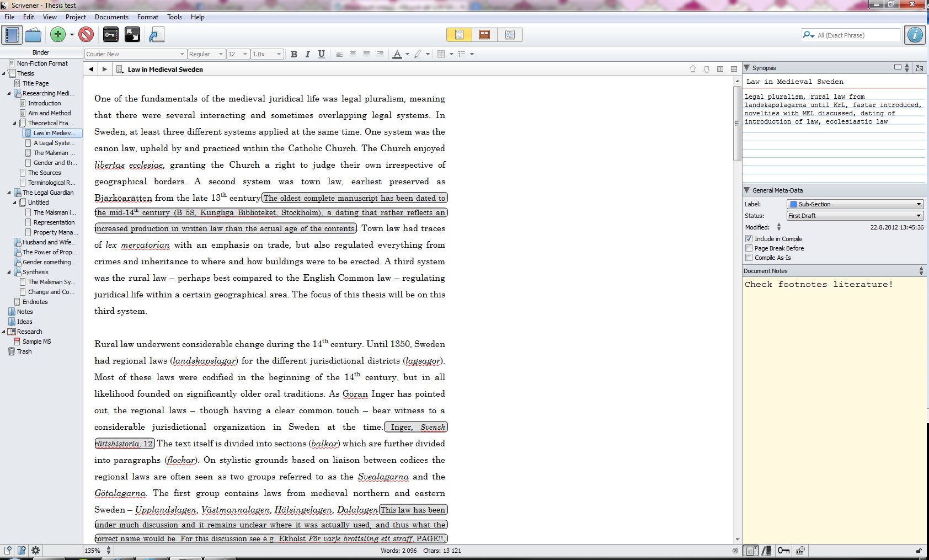Open the Project menu

pyautogui.click(x=76, y=17)
